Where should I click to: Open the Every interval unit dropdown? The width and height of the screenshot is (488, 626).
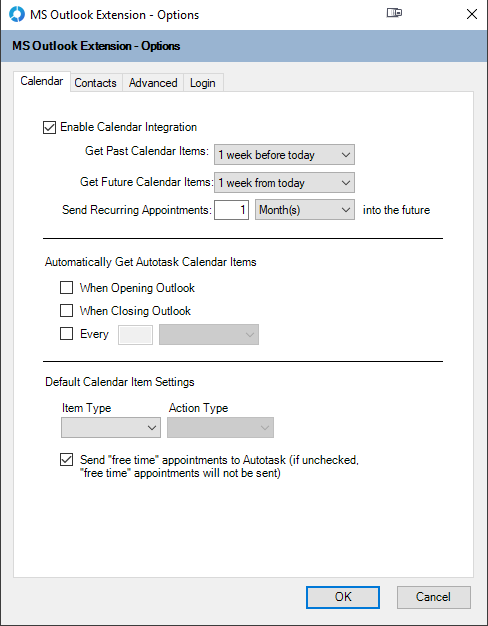pos(209,335)
